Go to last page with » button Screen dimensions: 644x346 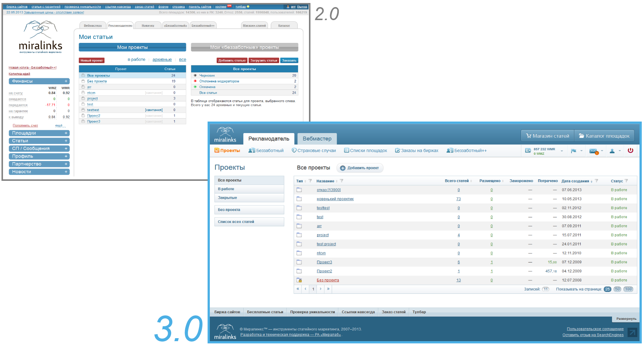(x=328, y=289)
